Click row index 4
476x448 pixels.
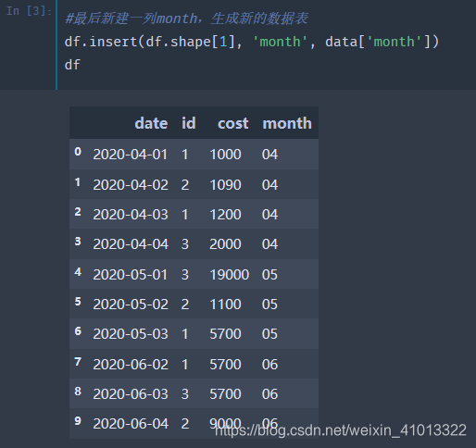78,272
